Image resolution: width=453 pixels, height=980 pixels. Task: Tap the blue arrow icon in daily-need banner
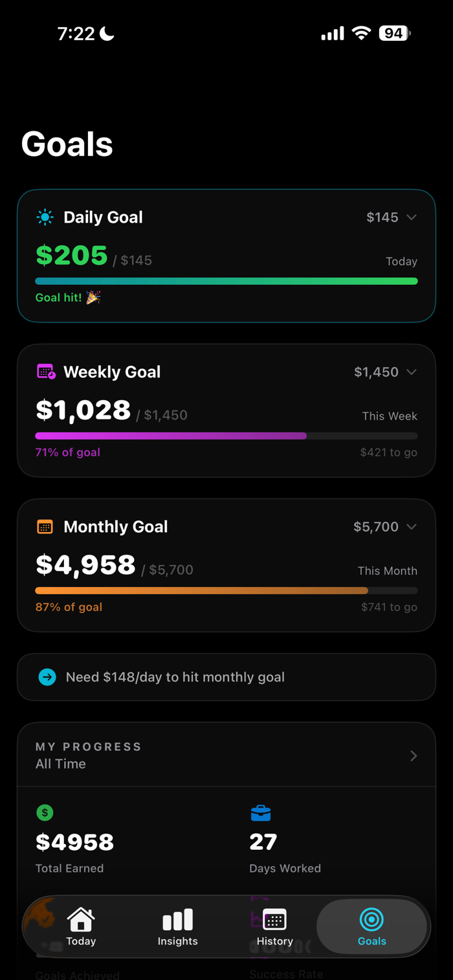(47, 677)
